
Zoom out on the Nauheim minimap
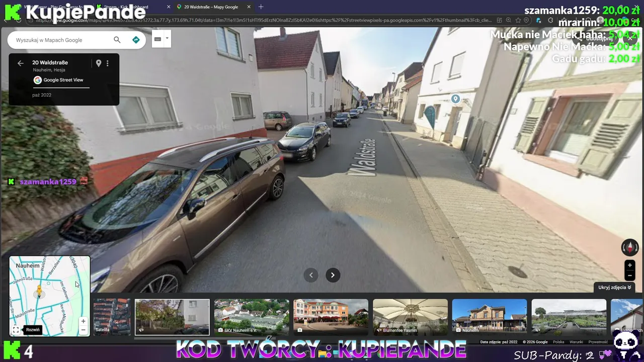(x=83, y=330)
